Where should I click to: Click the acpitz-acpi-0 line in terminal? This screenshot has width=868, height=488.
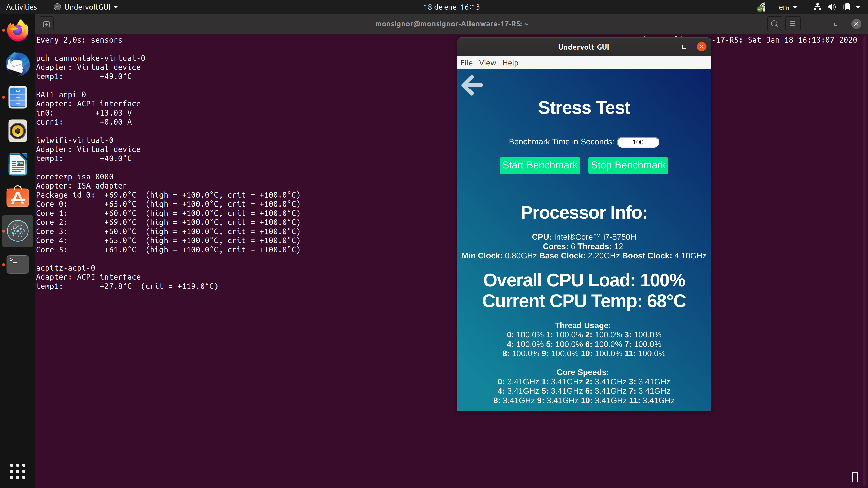click(65, 268)
